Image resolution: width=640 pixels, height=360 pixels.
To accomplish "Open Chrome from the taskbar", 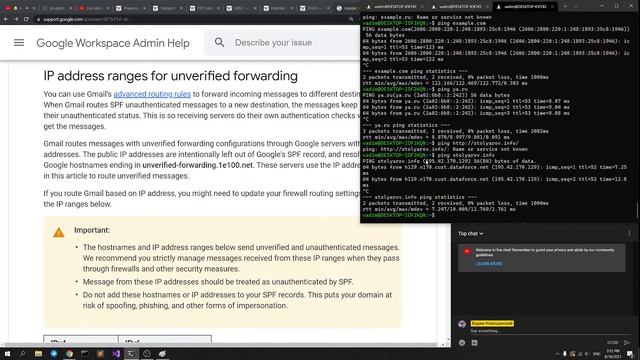I will click(x=69, y=354).
